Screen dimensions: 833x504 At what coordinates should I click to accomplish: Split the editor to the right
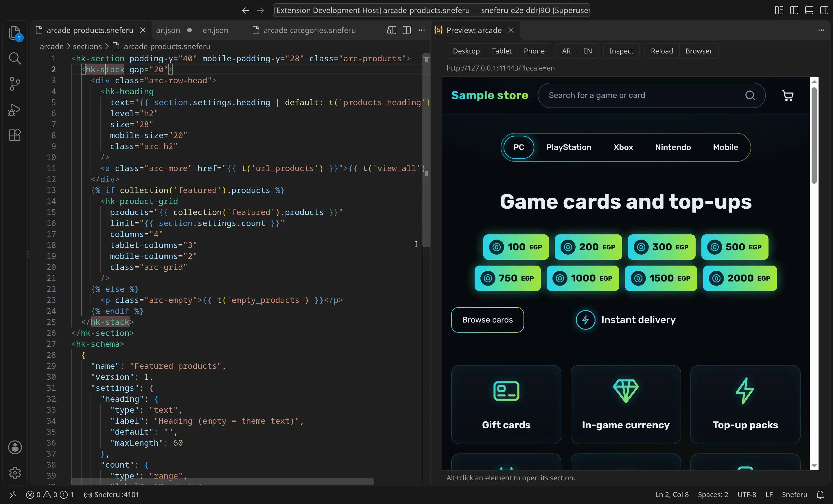click(407, 30)
